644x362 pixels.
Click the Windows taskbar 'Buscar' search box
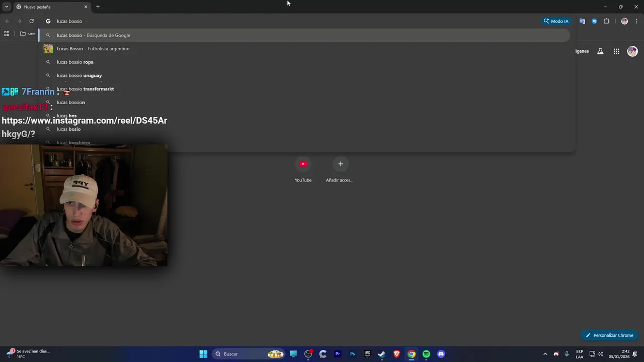tap(248, 354)
